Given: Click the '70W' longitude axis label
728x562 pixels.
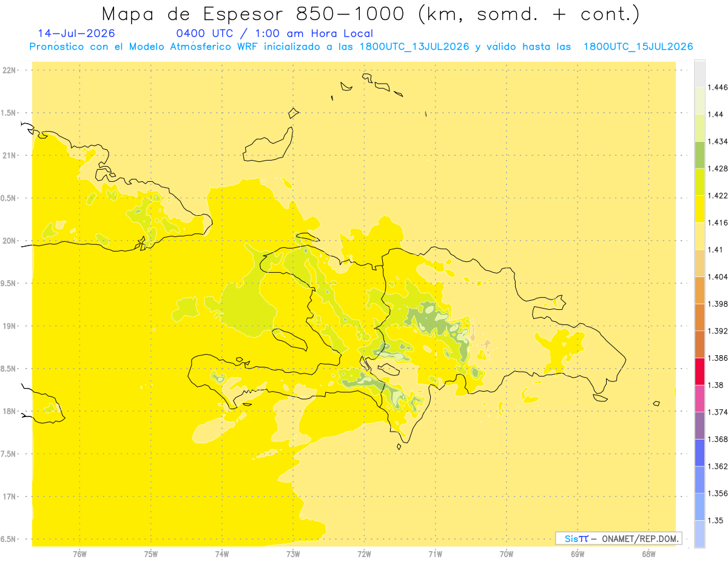Looking at the screenshot, I should [x=507, y=555].
